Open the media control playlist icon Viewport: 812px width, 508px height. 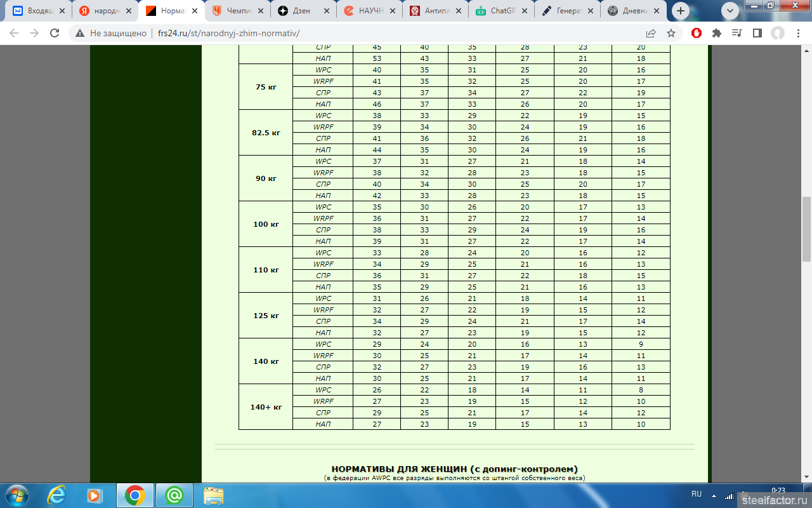(x=737, y=33)
